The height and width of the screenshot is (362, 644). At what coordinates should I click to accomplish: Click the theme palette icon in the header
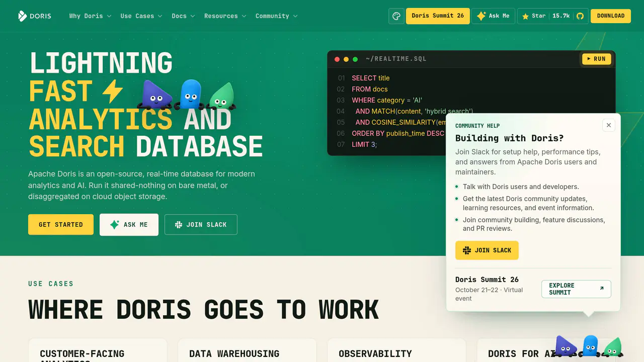[x=396, y=16]
